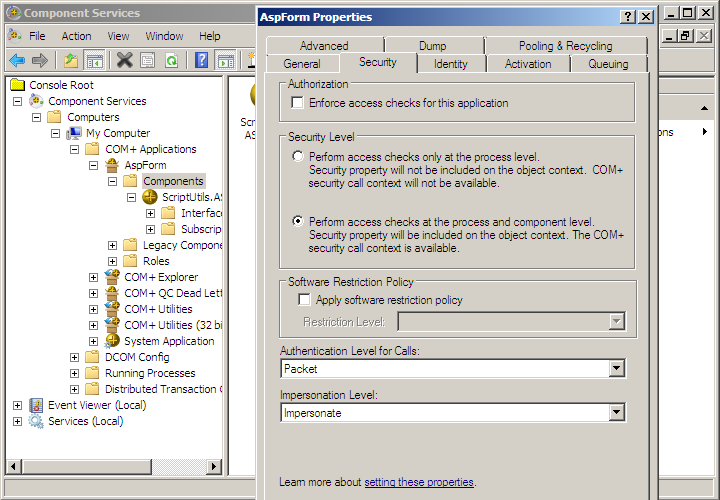Expand the Interfaces folder node
Screen dimensions: 720x500
pos(150,213)
